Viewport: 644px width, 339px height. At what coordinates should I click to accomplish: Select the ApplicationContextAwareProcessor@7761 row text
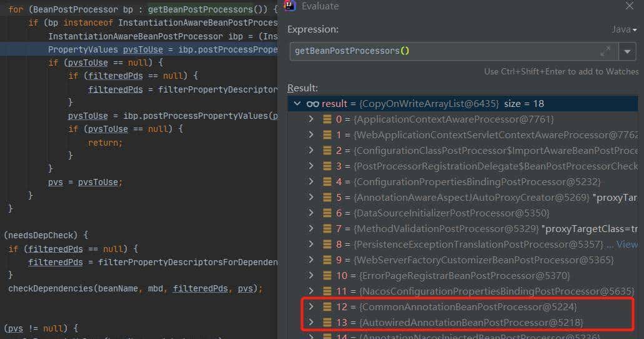(453, 119)
